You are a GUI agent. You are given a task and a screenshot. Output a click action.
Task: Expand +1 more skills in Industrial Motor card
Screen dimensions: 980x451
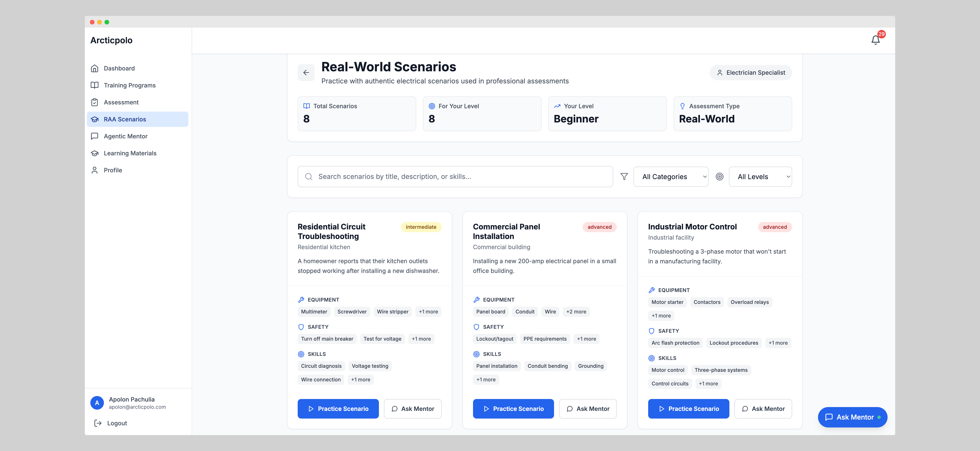coord(708,384)
